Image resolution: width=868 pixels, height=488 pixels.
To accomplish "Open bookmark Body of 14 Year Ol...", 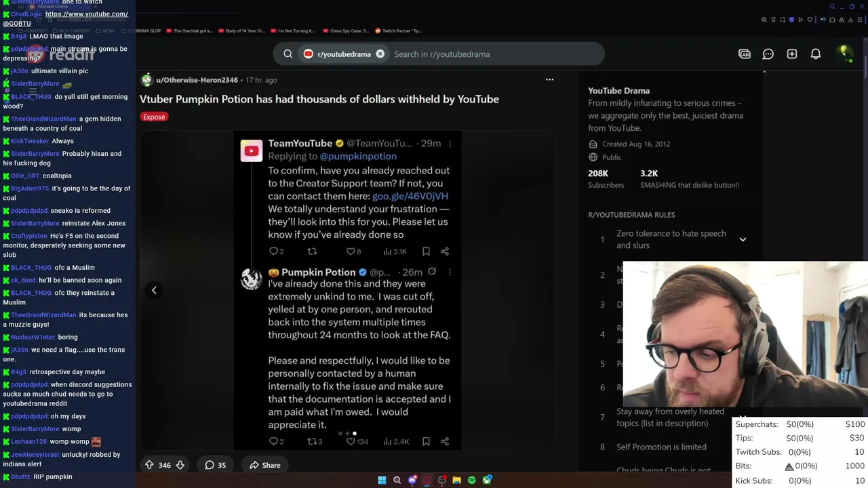I will tap(241, 31).
